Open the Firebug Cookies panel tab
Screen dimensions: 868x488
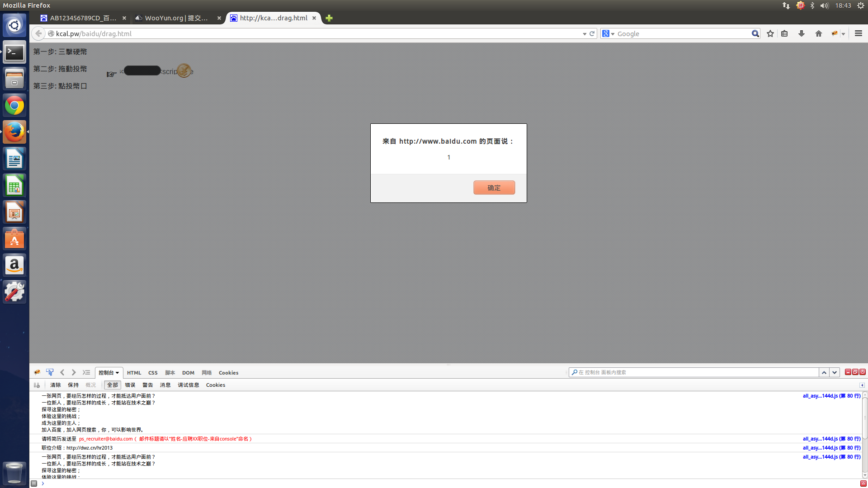229,373
